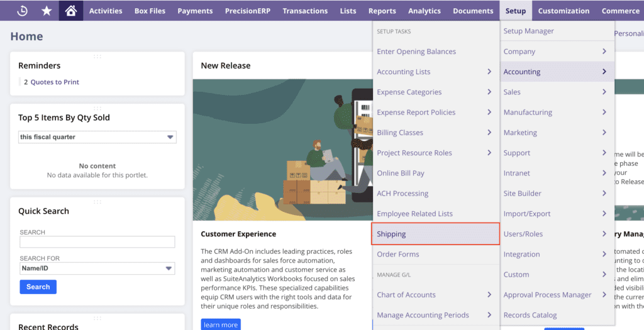
Task: Open the Quotes to Print reminder link
Action: [x=55, y=82]
